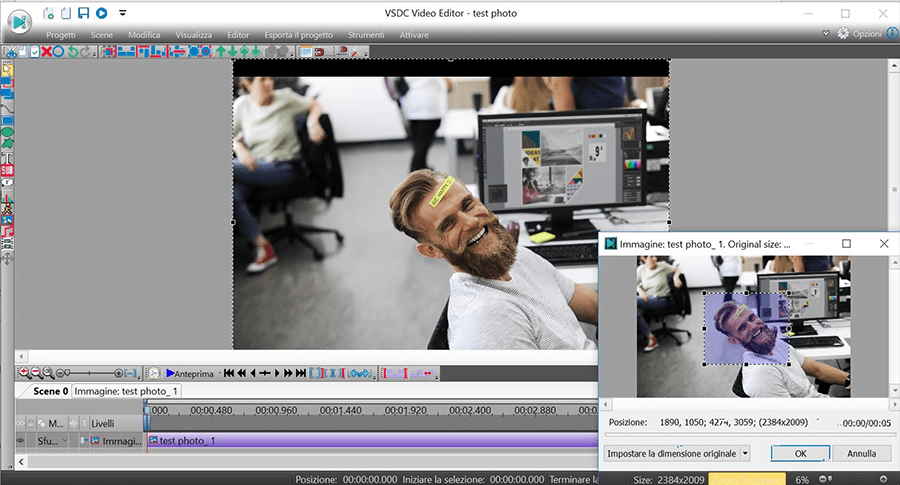Open the Anteprima dropdown arrow
This screenshot has height=485, width=900.
[219, 373]
